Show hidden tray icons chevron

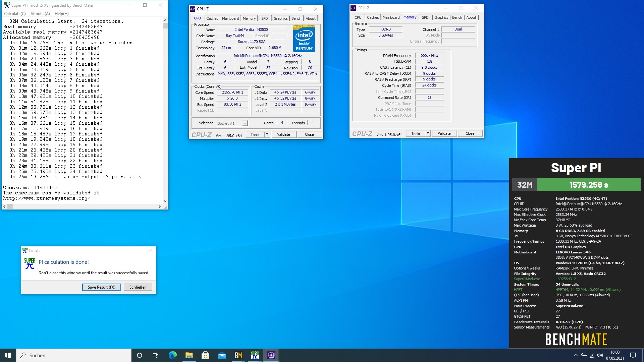[x=576, y=355]
